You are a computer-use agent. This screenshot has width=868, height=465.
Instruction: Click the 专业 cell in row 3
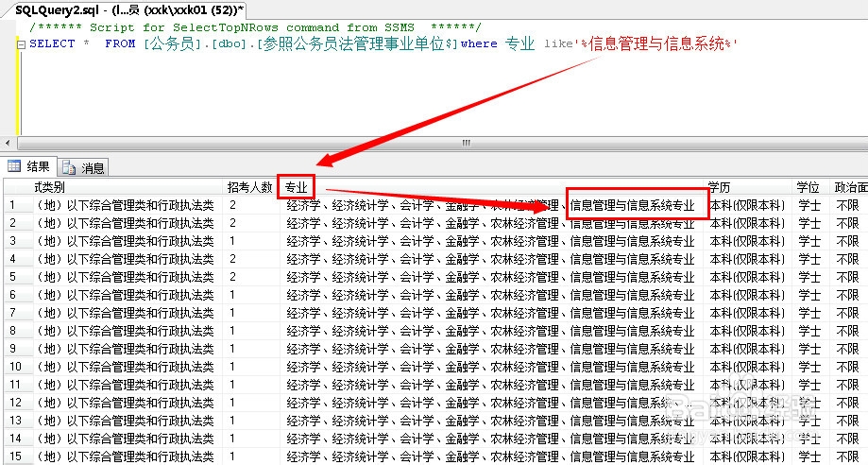pos(491,241)
